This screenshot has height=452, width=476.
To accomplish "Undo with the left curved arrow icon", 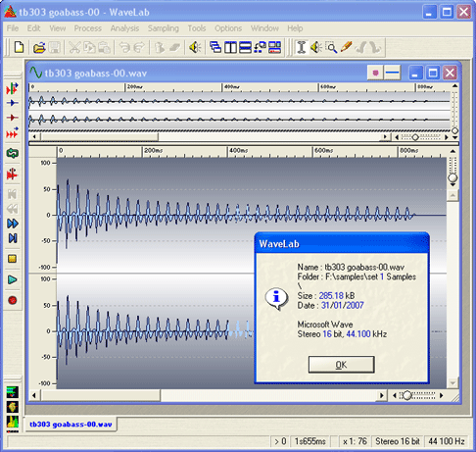I will [x=124, y=48].
